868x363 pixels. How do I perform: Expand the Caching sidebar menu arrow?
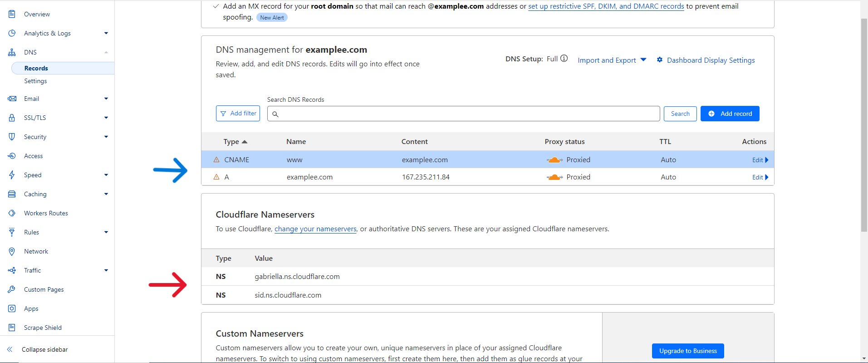(x=106, y=194)
